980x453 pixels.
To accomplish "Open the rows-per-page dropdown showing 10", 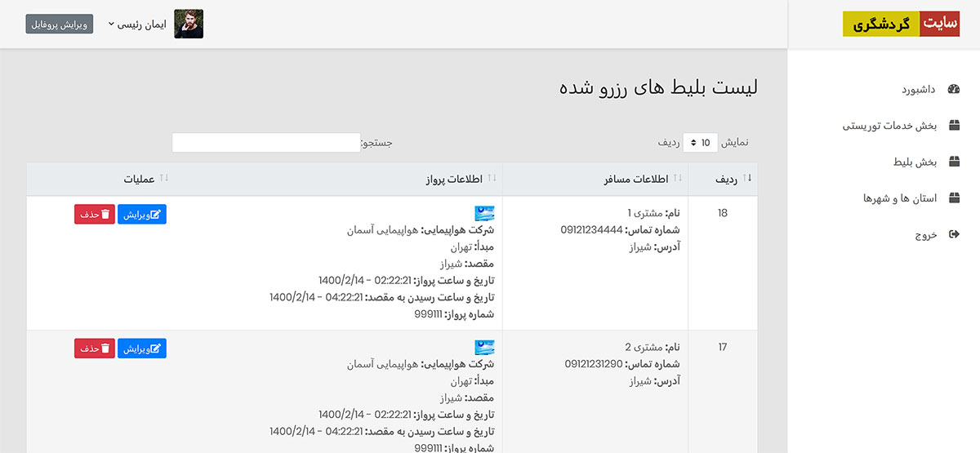I will tap(700, 143).
